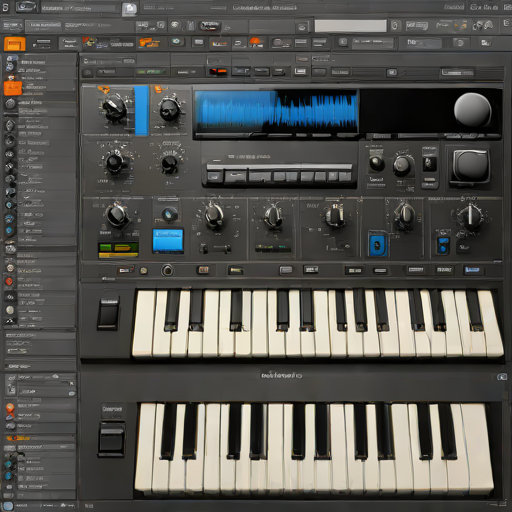Click the small orange indicator in the synth header row
Viewport: 512px width, 512px height.
click(x=217, y=71)
